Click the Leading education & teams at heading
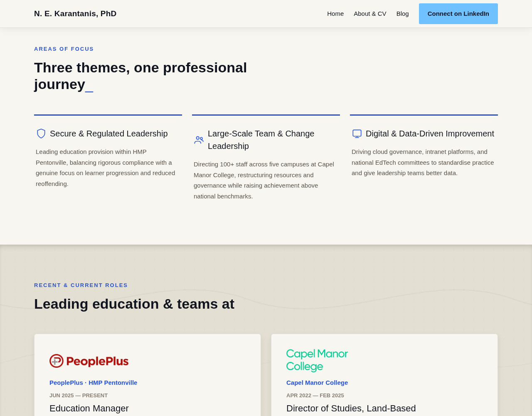 [134, 304]
